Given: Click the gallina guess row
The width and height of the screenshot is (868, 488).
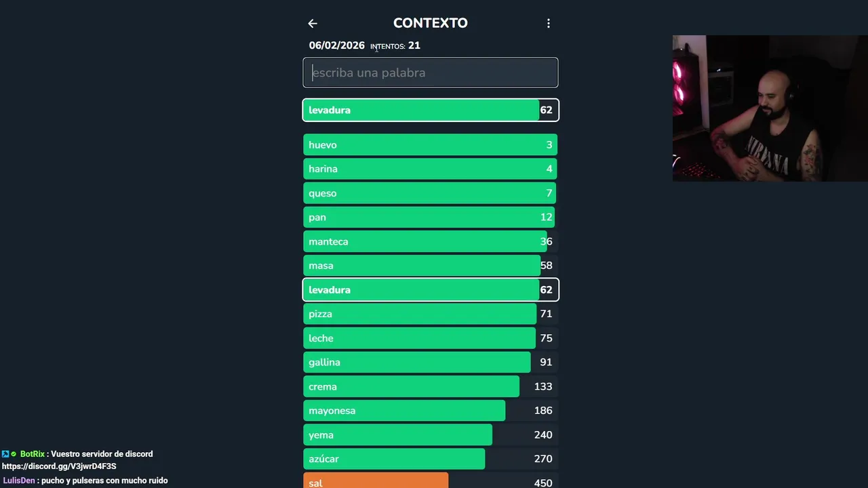Looking at the screenshot, I should 431,362.
